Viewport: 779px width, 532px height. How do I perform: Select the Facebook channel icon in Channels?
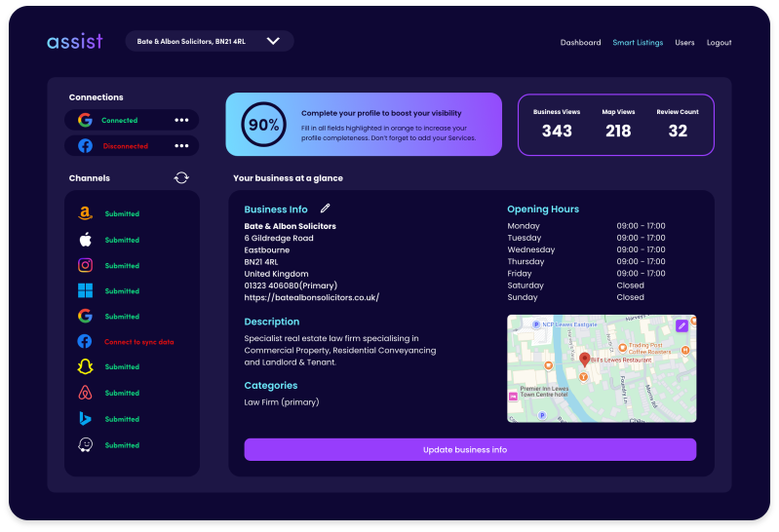click(85, 341)
